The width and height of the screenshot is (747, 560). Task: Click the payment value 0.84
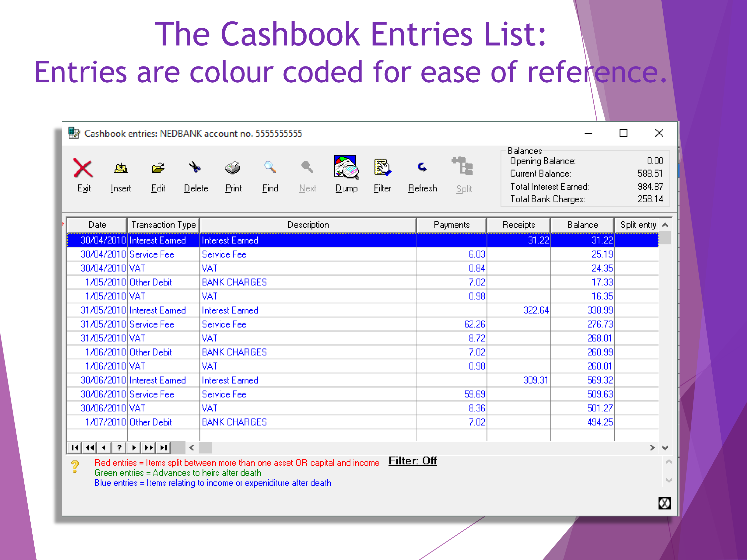477,268
